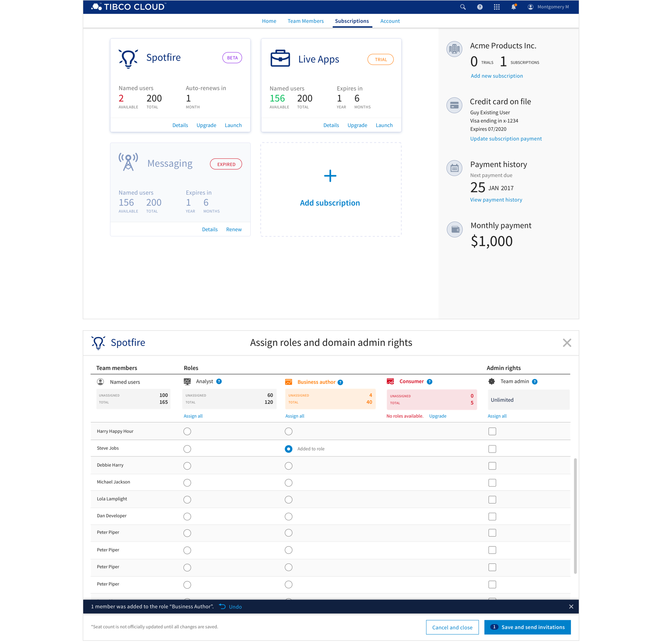Click the Live Apps briefcase icon
Screen dimensions: 662x644
[280, 58]
